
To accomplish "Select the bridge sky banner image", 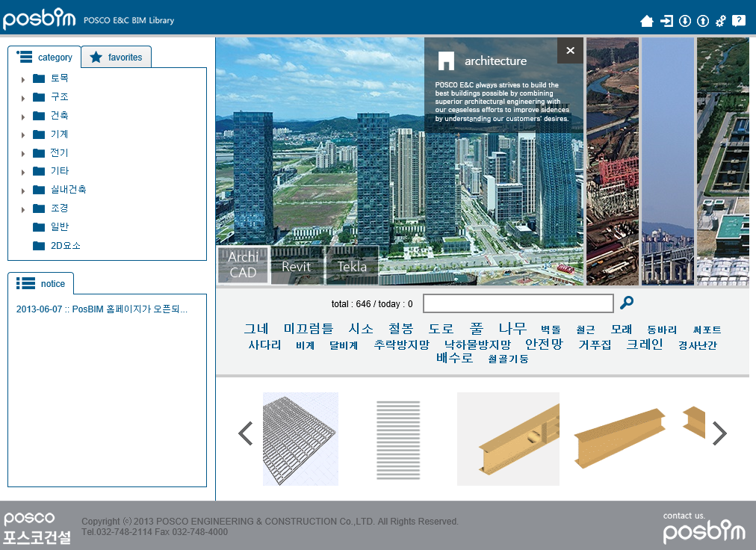I will click(x=668, y=161).
